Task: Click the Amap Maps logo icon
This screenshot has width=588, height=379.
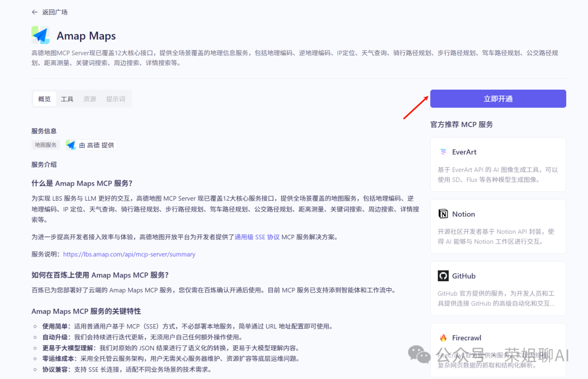Action: (x=40, y=35)
